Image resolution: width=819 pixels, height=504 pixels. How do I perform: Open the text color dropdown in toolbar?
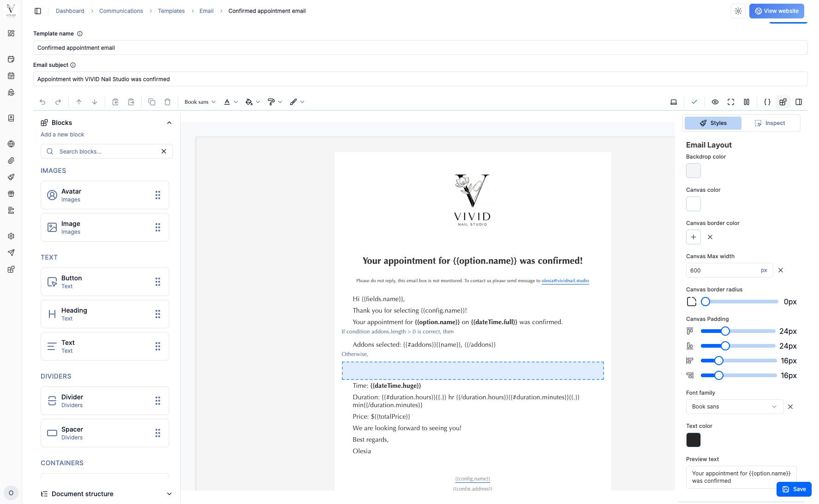click(x=231, y=102)
